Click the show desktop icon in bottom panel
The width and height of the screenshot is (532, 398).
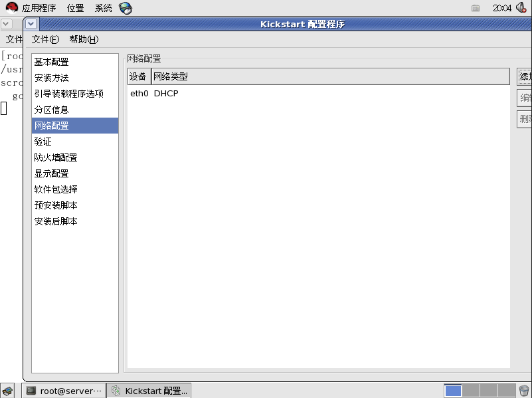(x=7, y=391)
